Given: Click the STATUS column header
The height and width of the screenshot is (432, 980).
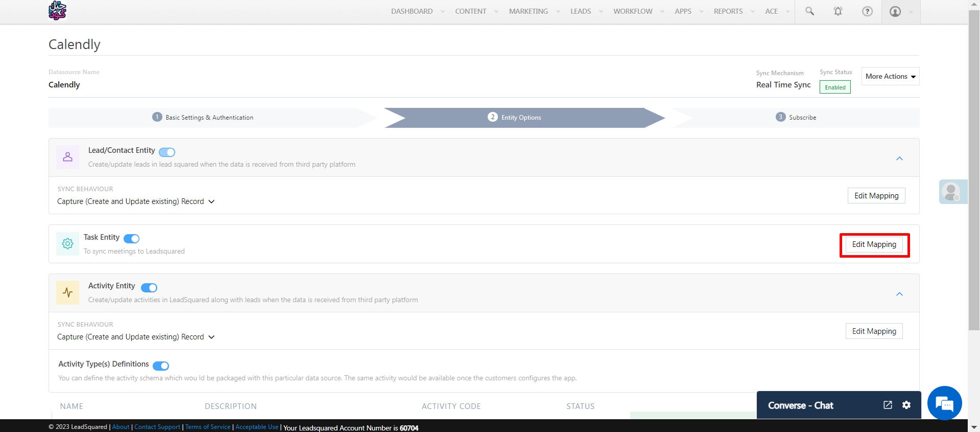Looking at the screenshot, I should coord(580,406).
